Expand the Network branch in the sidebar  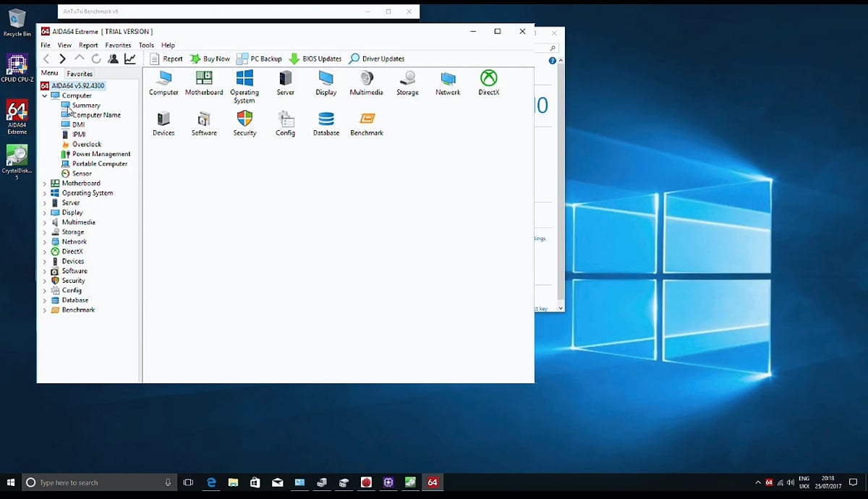pos(45,242)
